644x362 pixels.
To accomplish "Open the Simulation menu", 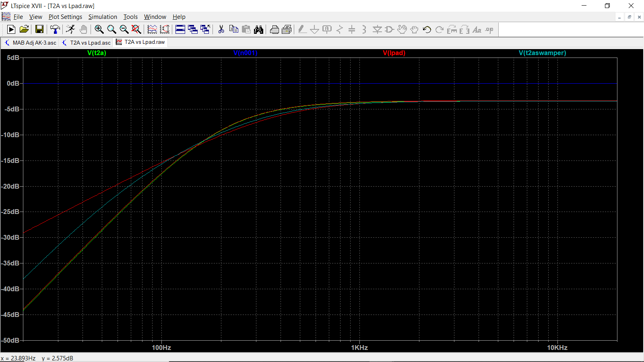I will click(103, 17).
